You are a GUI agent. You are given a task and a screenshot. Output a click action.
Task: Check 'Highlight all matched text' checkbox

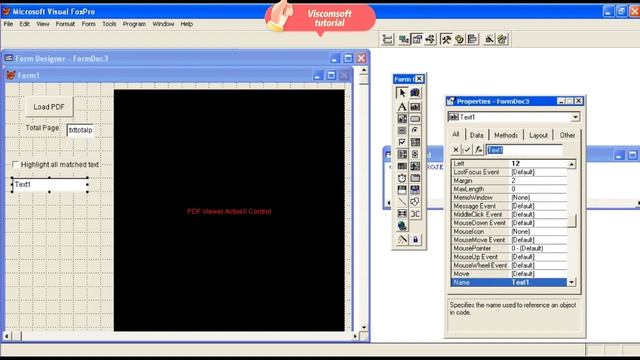(x=16, y=164)
